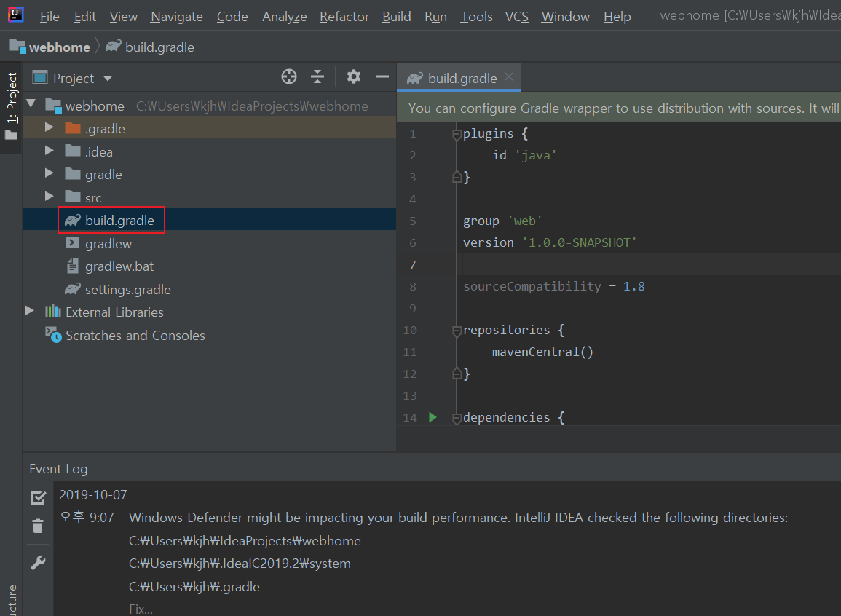
Task: Click build.gradle in the navigation breadcrumb
Action: [160, 47]
